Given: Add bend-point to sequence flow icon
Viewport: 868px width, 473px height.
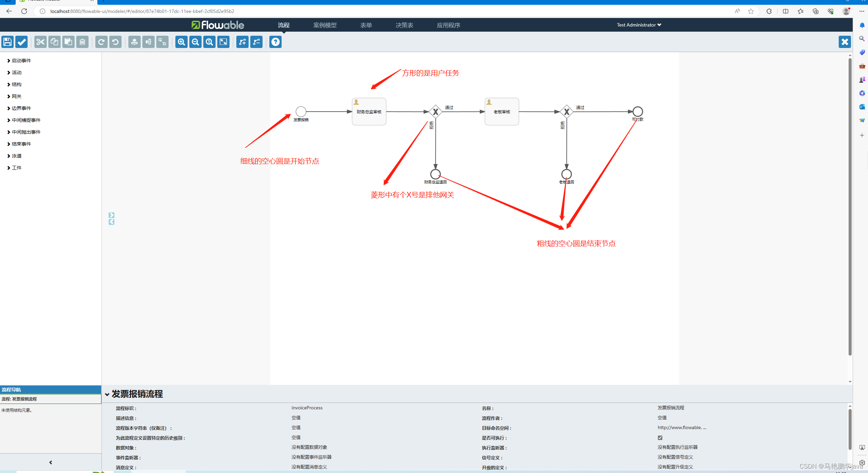Looking at the screenshot, I should (x=242, y=42).
